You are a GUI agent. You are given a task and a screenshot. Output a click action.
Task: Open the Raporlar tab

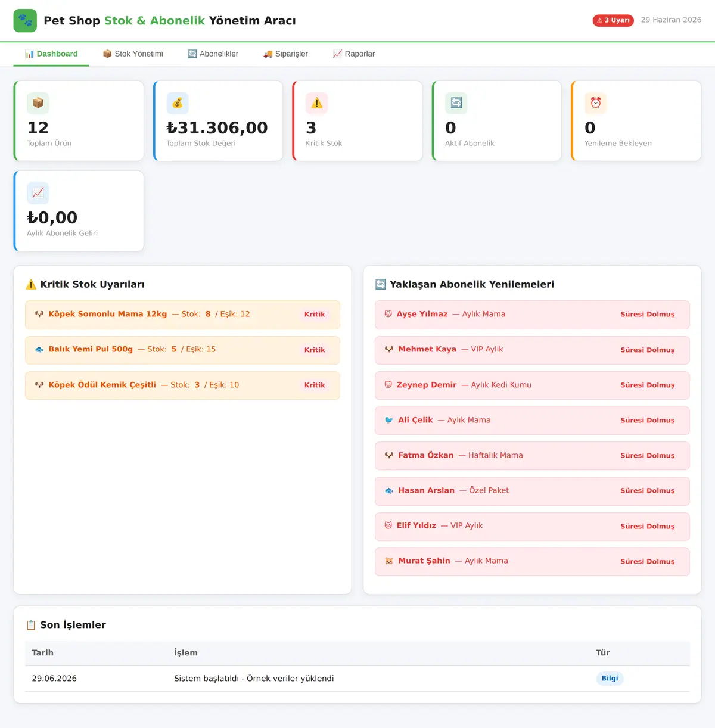354,54
